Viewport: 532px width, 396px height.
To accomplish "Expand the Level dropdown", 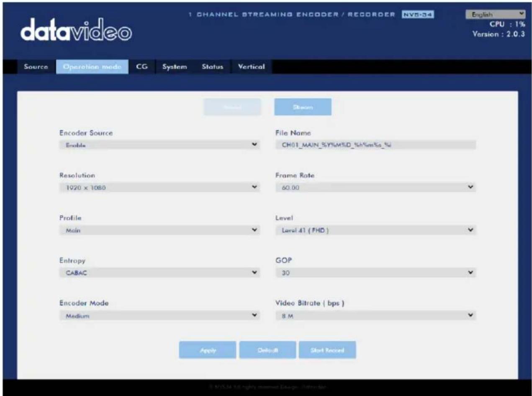I will pos(376,230).
